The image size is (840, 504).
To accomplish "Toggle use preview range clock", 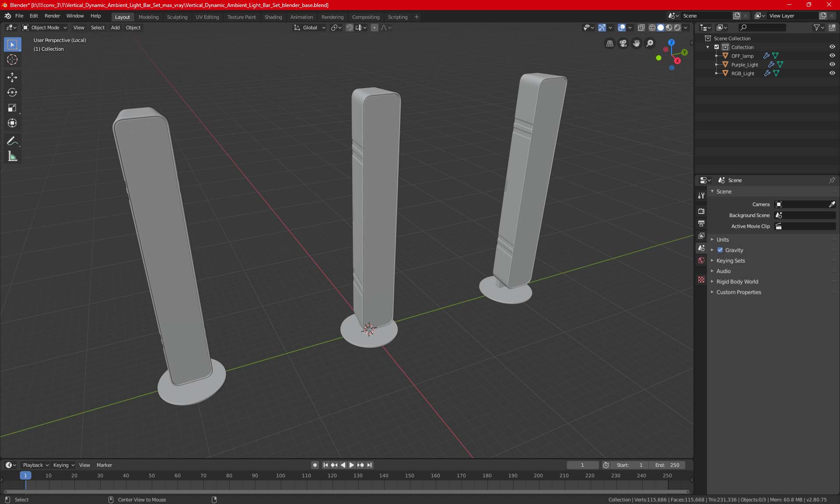I will pos(606,465).
